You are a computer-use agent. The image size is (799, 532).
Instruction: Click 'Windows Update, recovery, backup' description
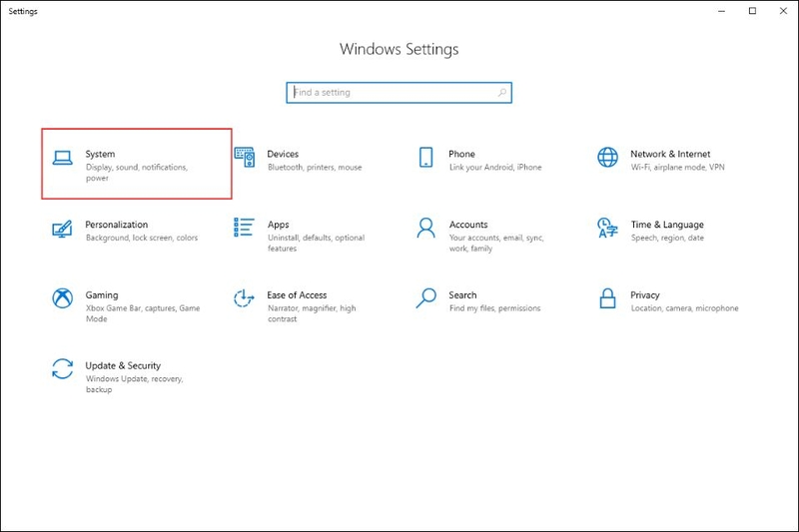[134, 384]
